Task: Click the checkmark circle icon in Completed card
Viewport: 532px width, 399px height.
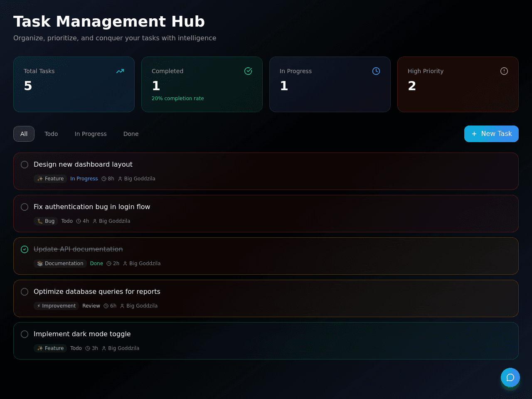Action: tap(248, 71)
